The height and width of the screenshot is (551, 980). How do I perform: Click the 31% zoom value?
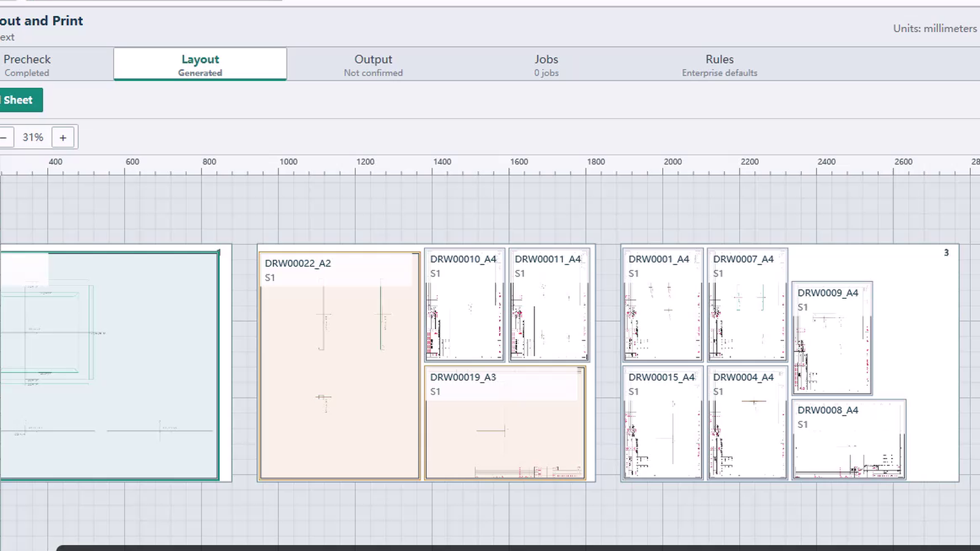(x=33, y=137)
